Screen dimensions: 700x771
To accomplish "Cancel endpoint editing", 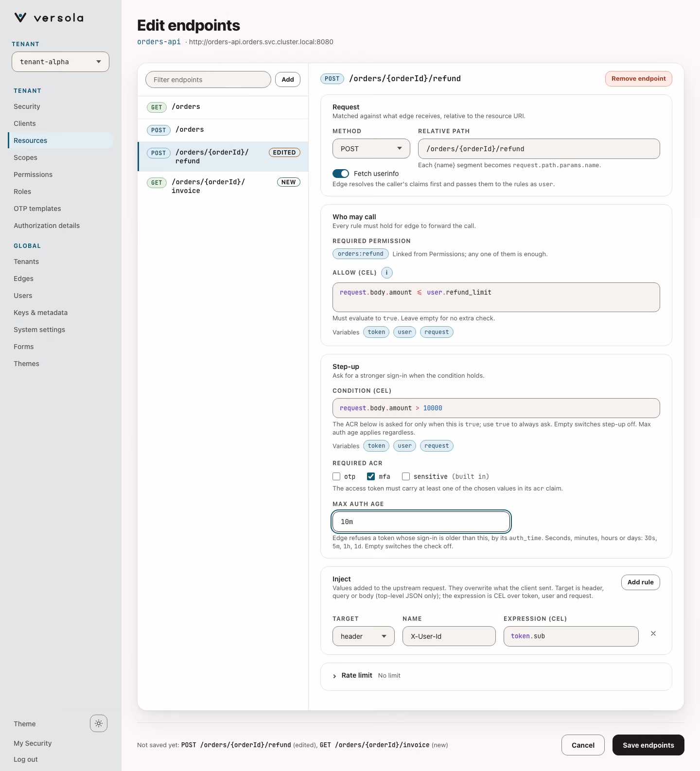I will [x=583, y=745].
